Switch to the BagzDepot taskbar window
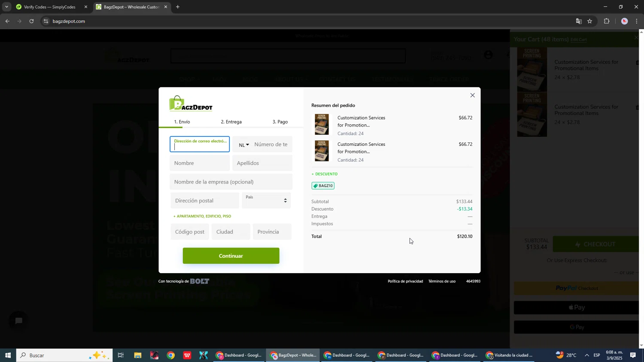 (x=293, y=355)
